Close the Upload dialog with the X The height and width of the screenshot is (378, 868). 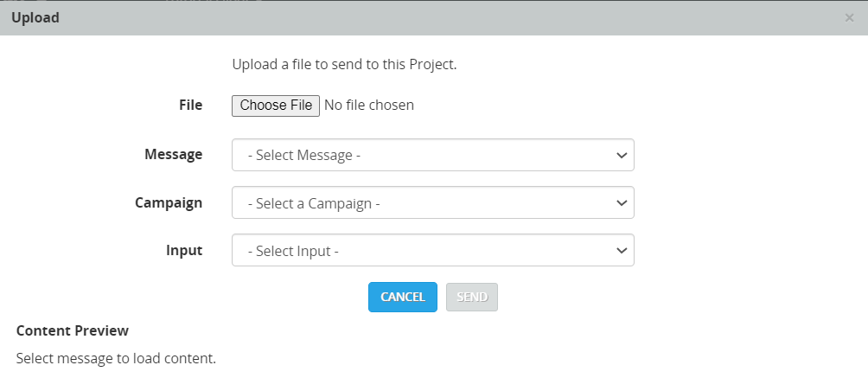coord(849,17)
